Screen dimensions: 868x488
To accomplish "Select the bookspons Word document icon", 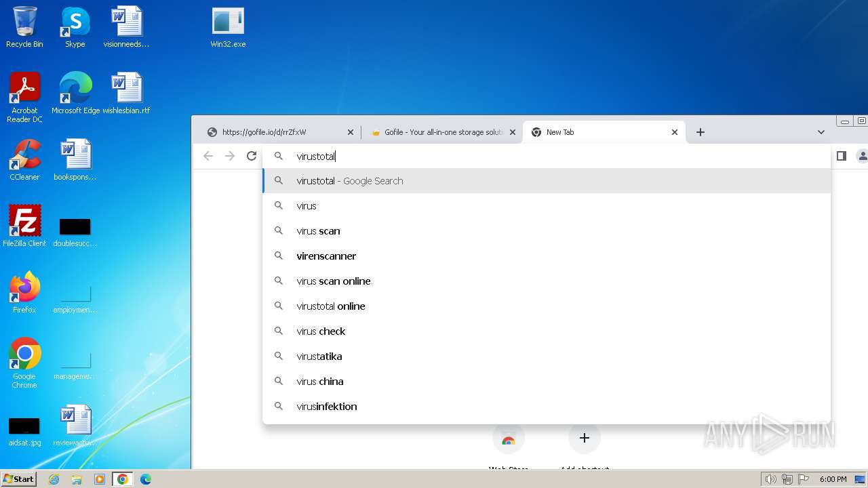I will [x=75, y=160].
